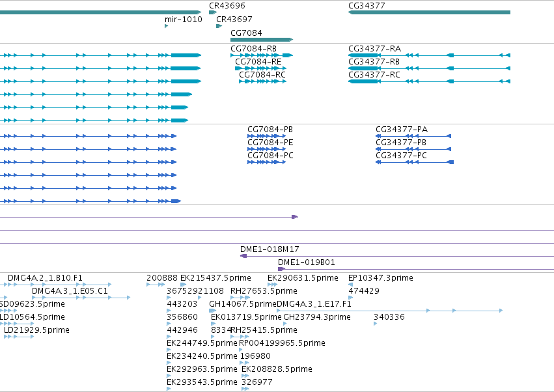Select transcript CG7084-RB
This screenshot has width=554, height=392.
coord(253,49)
